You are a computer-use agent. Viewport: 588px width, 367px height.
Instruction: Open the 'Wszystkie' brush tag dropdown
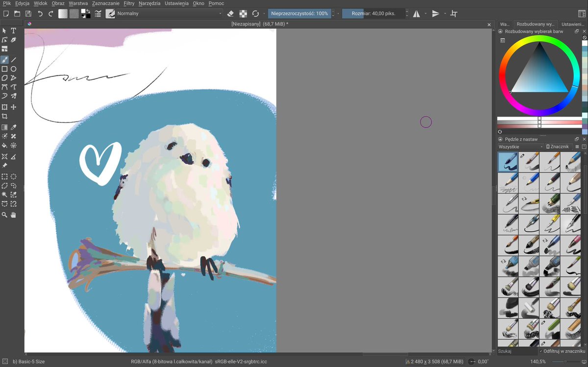point(520,147)
